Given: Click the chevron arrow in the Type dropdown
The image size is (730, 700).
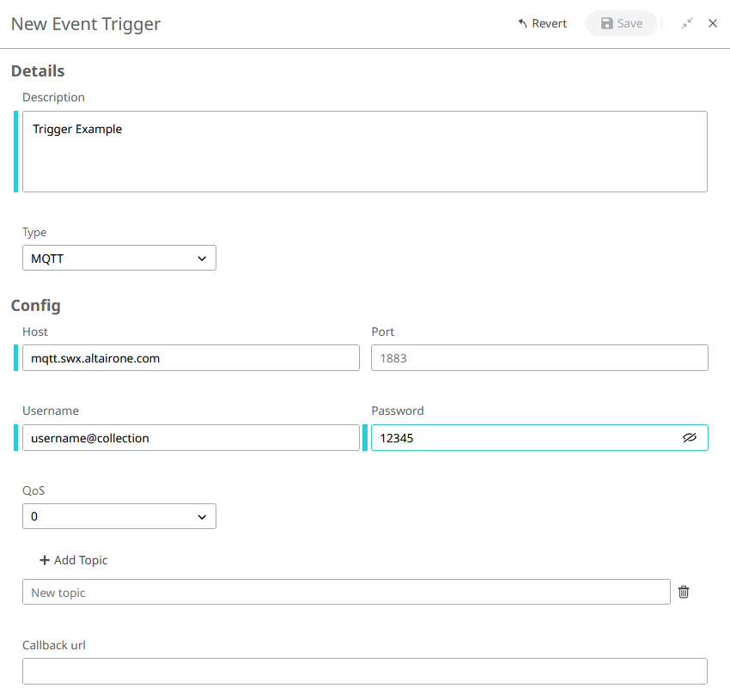Looking at the screenshot, I should (202, 258).
